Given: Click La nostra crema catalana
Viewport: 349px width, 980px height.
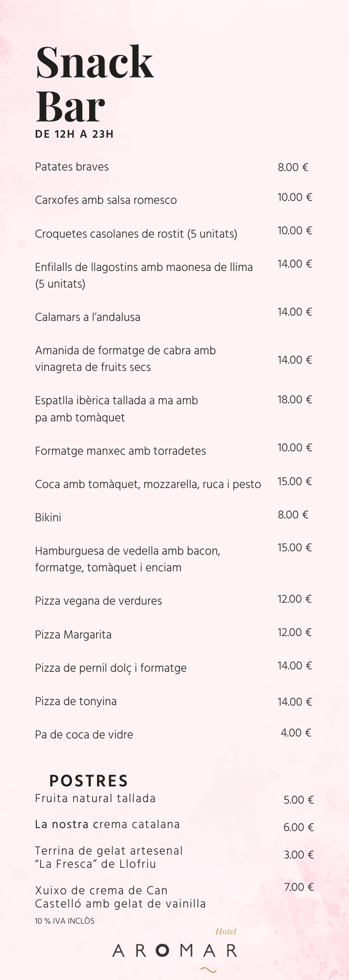Looking at the screenshot, I should click(107, 824).
